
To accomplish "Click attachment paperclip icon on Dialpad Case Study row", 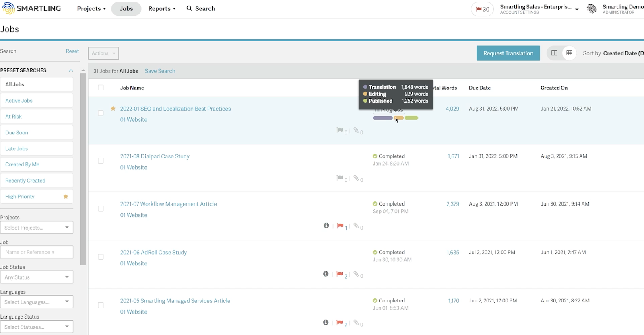I will click(x=356, y=178).
